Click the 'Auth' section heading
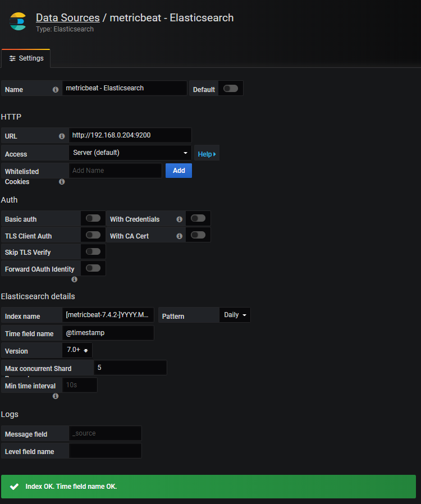 tap(10, 200)
